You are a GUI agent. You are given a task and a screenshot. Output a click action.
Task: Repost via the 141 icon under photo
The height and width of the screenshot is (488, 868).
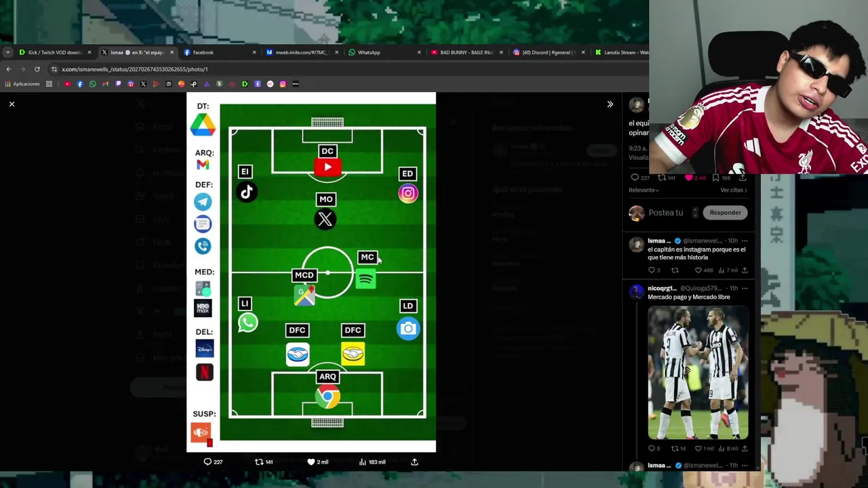coord(263,462)
